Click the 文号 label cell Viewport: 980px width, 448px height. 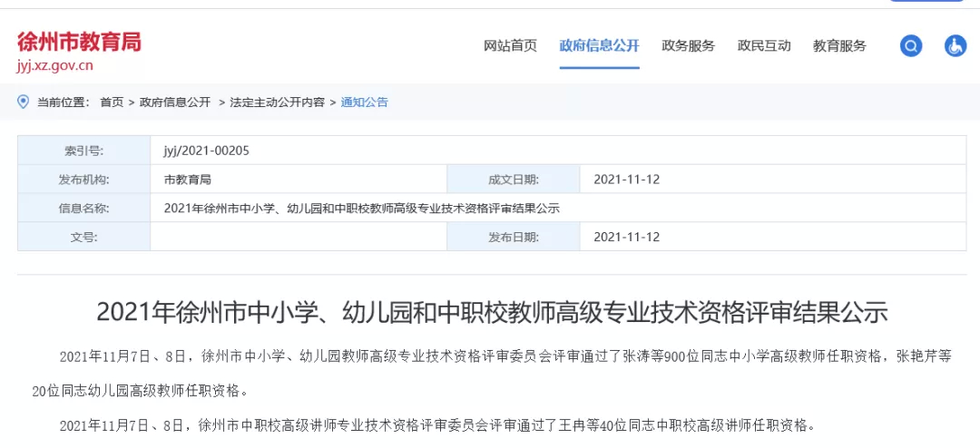(83, 237)
